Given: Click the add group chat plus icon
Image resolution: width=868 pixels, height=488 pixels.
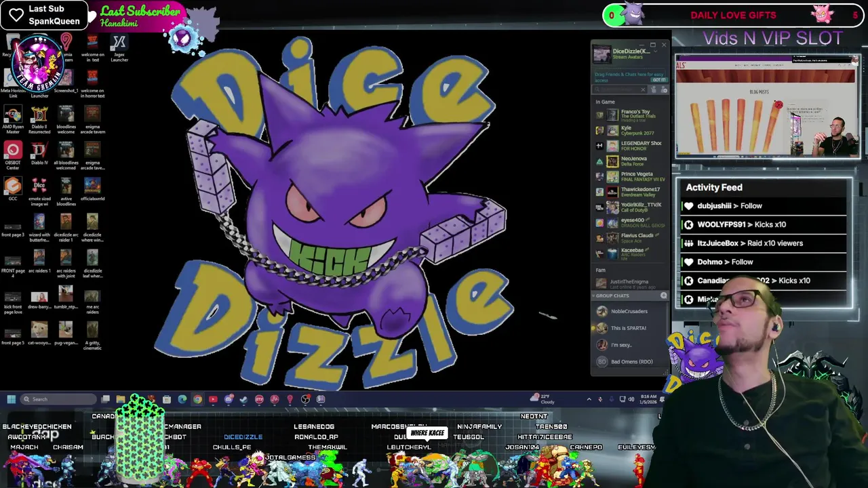Looking at the screenshot, I should pyautogui.click(x=663, y=296).
